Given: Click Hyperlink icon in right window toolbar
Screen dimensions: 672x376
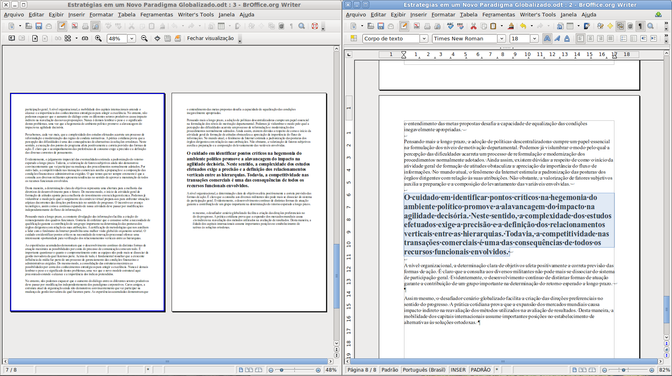Looking at the screenshot, I should pyautogui.click(x=559, y=26).
